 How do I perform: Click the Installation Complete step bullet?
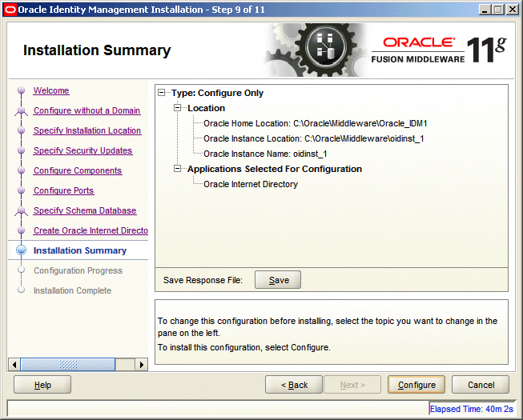pyautogui.click(x=22, y=290)
